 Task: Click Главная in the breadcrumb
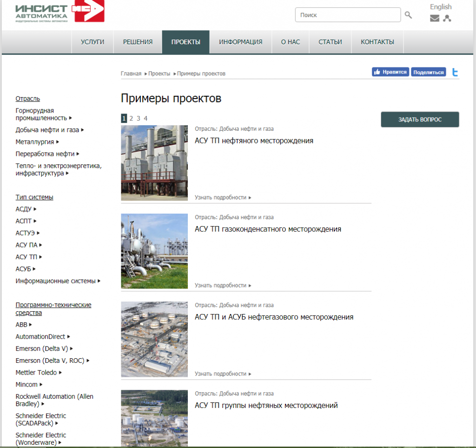coord(131,74)
